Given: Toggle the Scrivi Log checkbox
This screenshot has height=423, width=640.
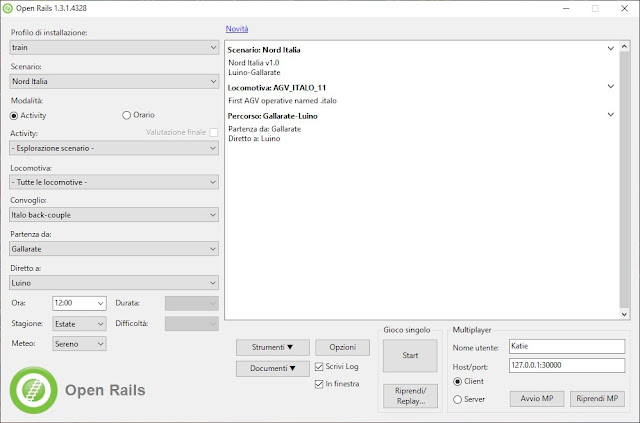Looking at the screenshot, I should pyautogui.click(x=319, y=367).
